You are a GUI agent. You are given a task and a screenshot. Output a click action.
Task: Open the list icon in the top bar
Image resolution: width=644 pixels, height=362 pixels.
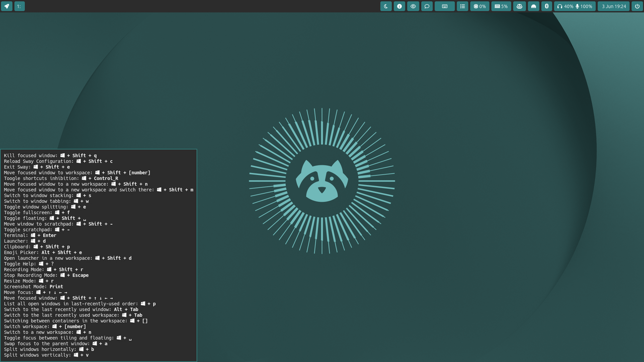(x=462, y=7)
